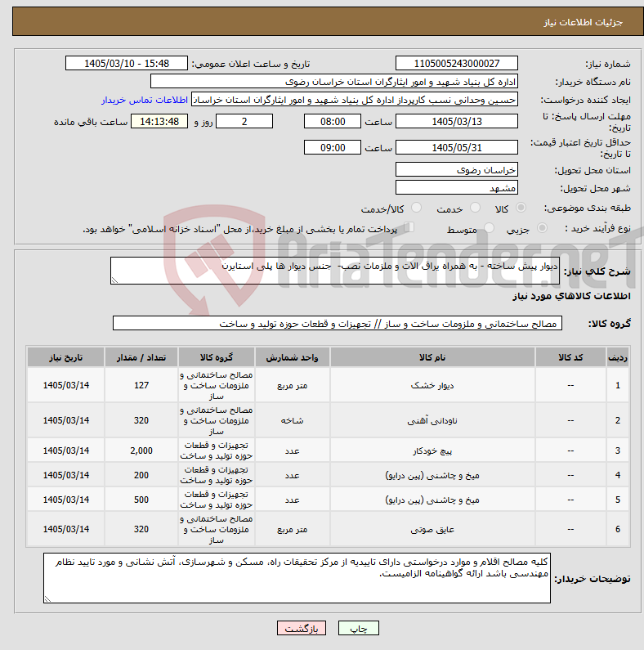Click the تعداد / مقدار column header
This screenshot has width=644, height=650.
141,357
